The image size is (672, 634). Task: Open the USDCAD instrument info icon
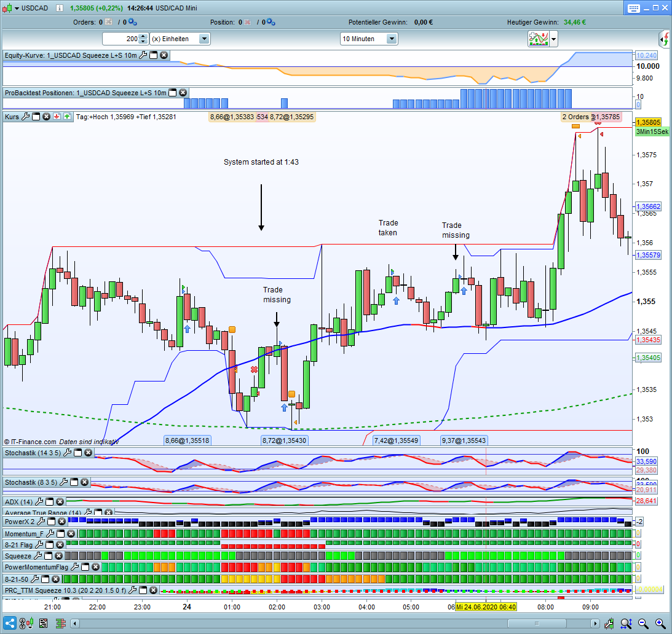(60, 8)
